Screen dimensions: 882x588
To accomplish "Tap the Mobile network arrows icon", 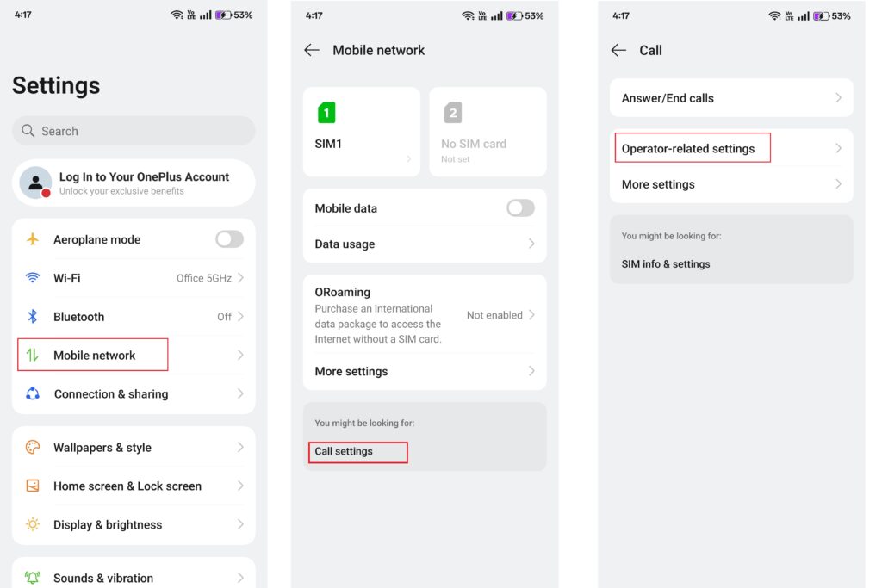I will [33, 356].
